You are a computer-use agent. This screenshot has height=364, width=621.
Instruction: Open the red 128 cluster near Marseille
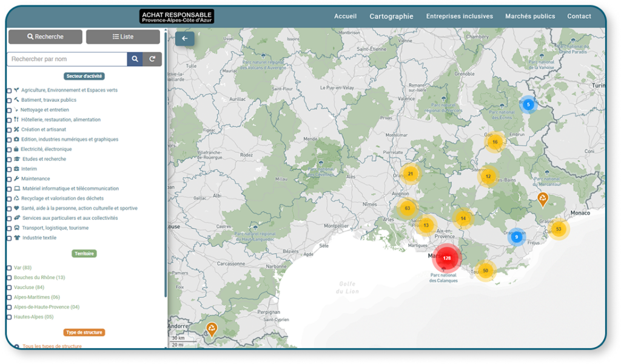tap(447, 258)
